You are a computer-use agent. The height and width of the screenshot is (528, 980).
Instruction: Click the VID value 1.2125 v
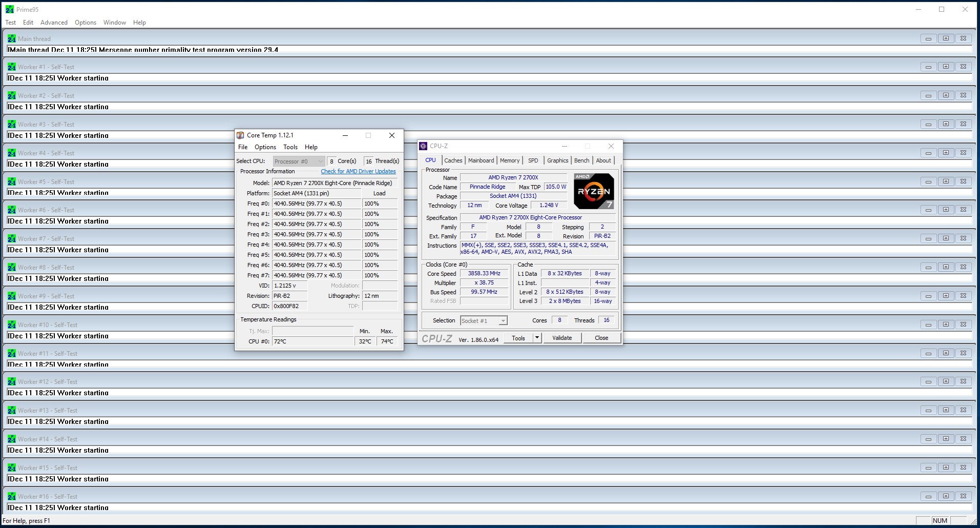click(x=290, y=286)
